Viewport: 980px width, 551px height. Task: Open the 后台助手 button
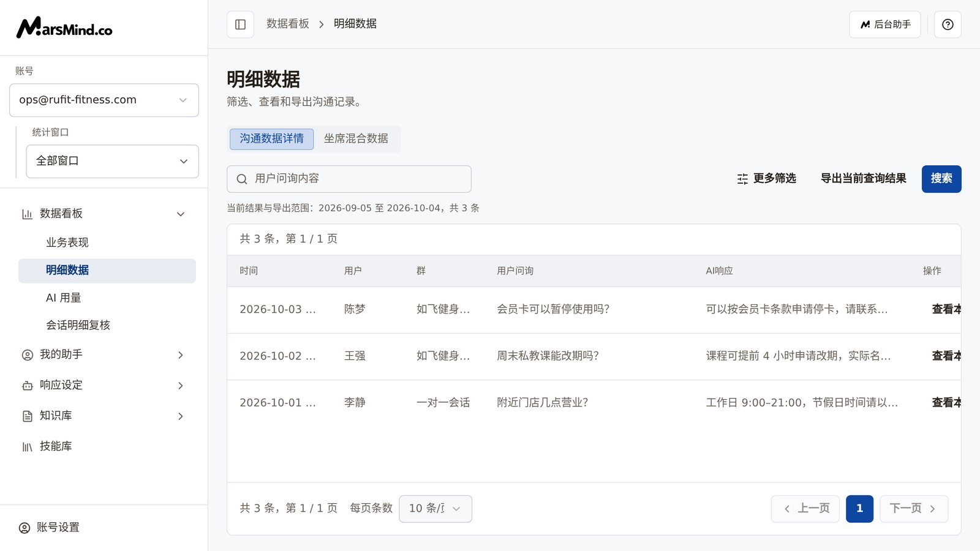tap(885, 24)
